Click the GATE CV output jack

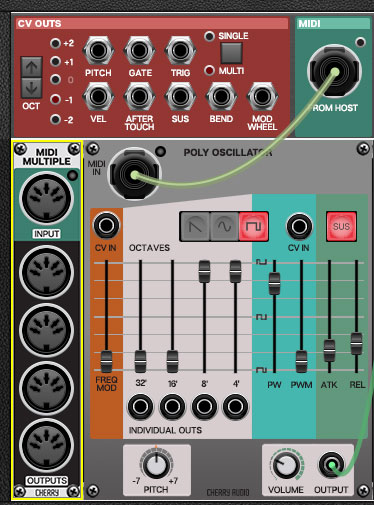click(x=139, y=51)
